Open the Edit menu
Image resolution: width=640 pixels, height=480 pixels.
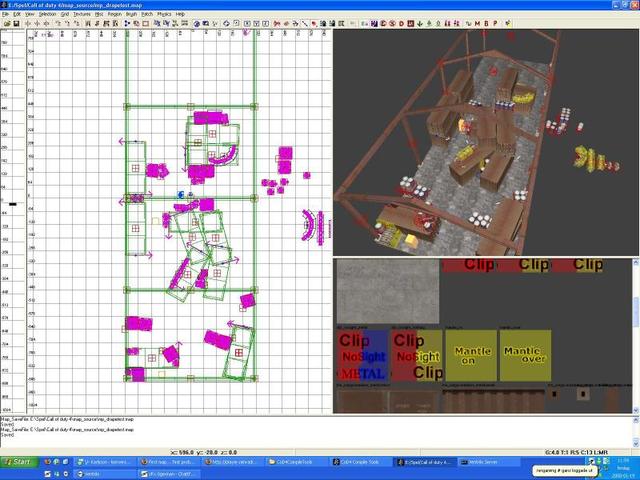(x=17, y=14)
